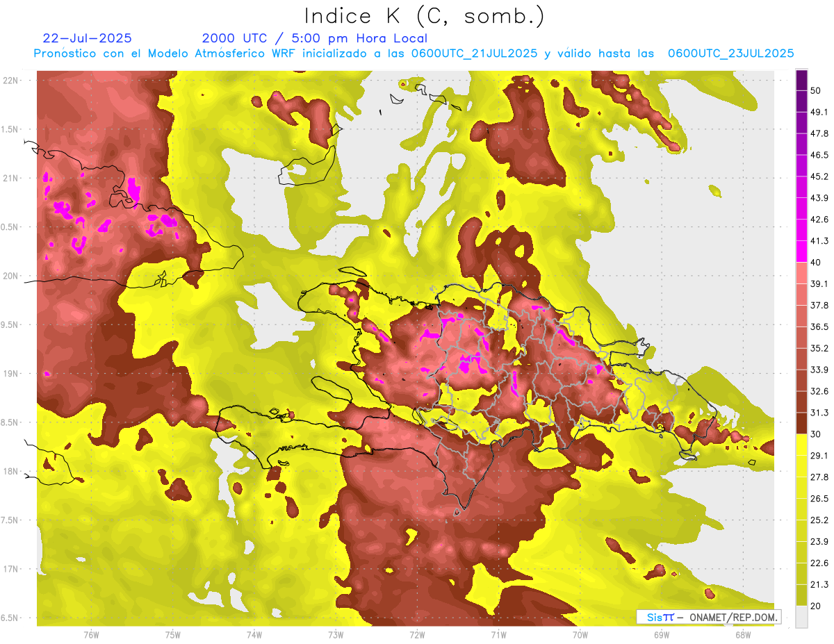Screen dimensions: 834x644
Task: Click the '76W' longitude label
Action: (x=91, y=634)
